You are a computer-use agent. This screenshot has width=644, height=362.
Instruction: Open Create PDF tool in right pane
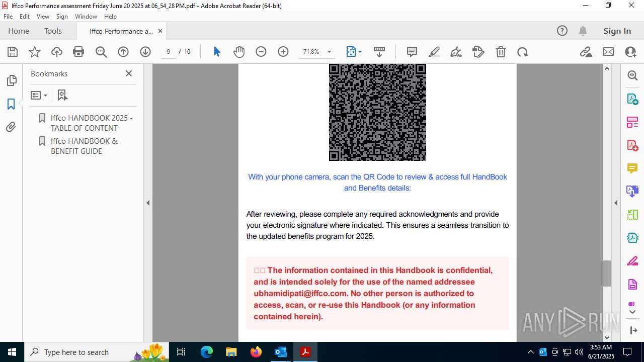(632, 145)
